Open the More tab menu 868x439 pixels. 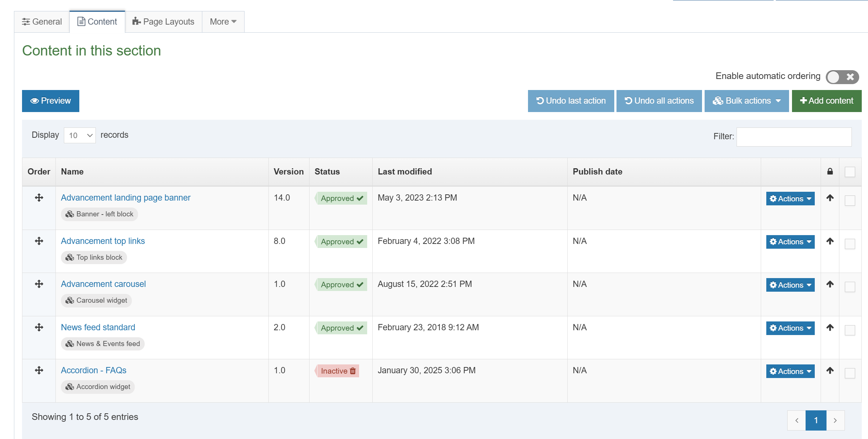[x=223, y=22]
